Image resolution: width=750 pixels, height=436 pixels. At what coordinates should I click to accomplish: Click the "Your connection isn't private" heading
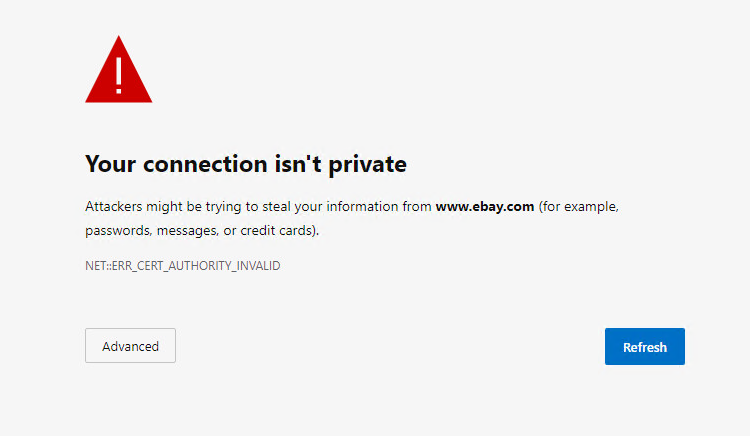pos(246,165)
